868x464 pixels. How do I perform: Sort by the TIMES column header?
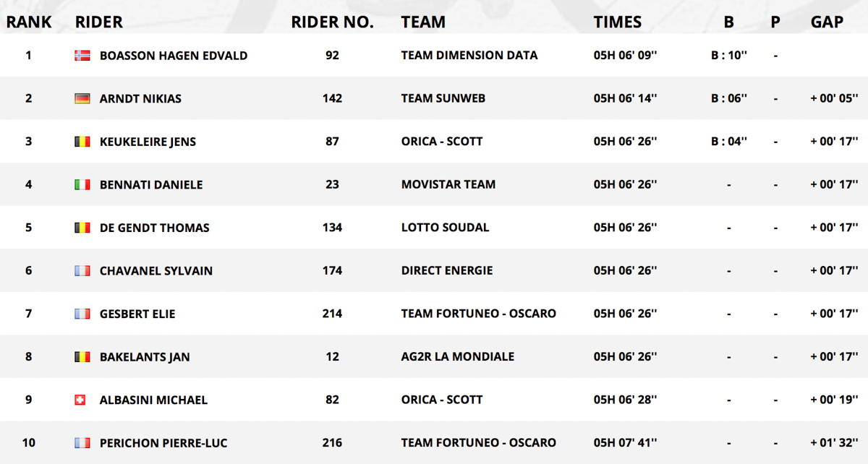(x=618, y=22)
